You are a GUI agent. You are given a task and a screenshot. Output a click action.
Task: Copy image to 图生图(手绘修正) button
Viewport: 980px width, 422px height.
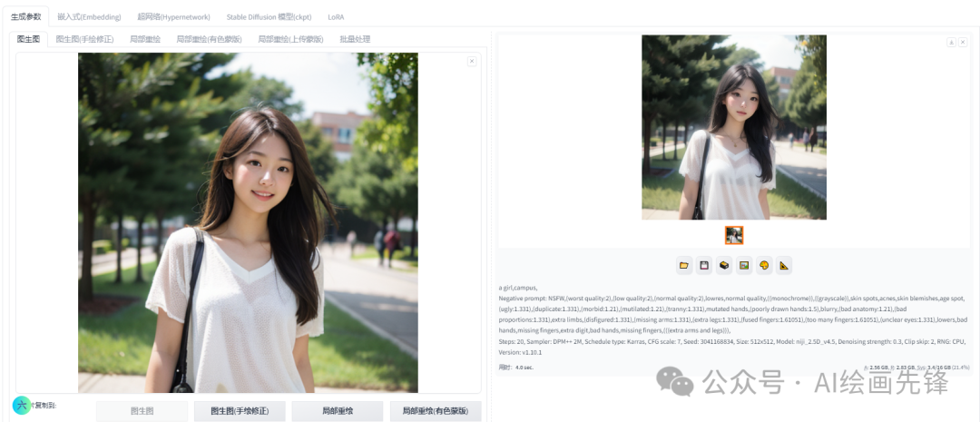point(240,411)
